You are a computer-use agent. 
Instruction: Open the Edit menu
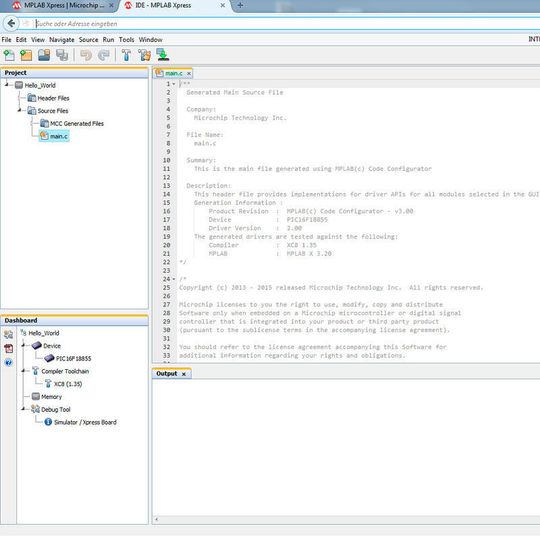tap(21, 40)
